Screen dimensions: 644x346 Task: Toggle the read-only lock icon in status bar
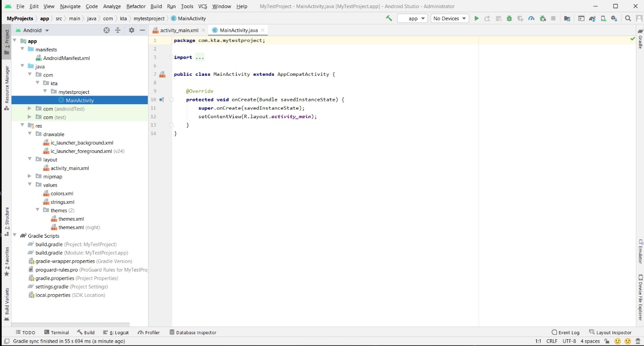point(607,341)
